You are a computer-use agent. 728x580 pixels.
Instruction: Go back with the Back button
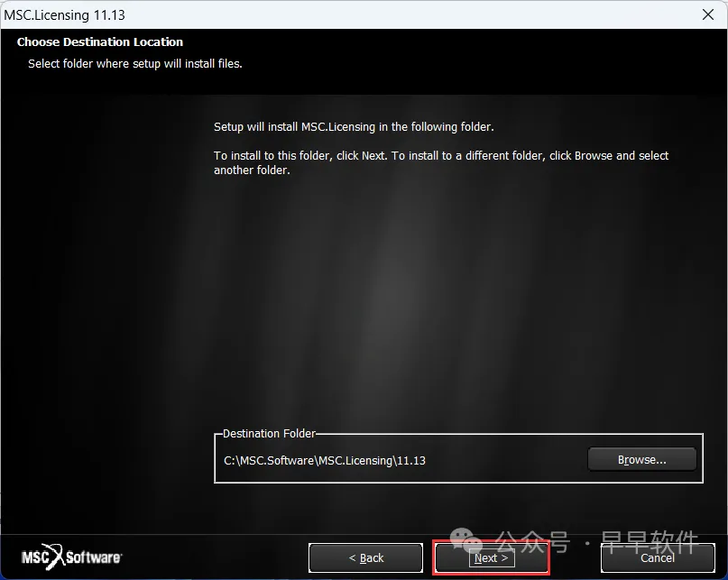[x=366, y=557]
